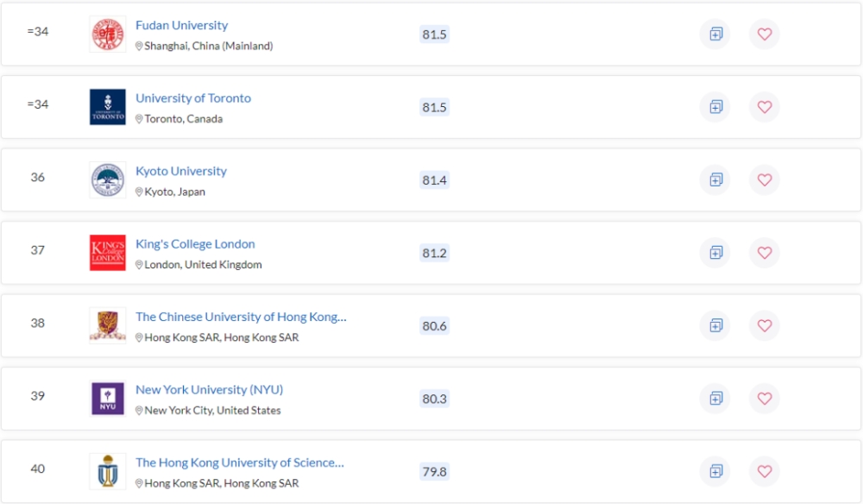This screenshot has width=863, height=504.
Task: Favorite Chinese University of Hong Kong
Action: coord(765,325)
